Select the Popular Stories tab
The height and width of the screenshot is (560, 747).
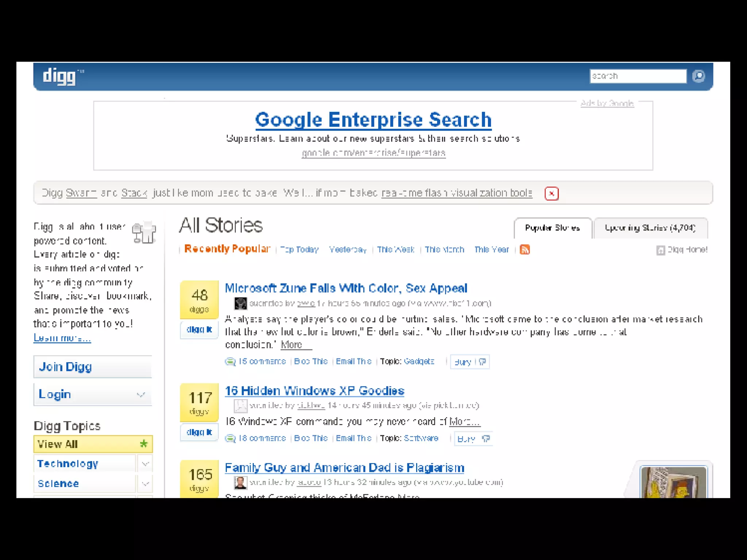click(x=552, y=228)
